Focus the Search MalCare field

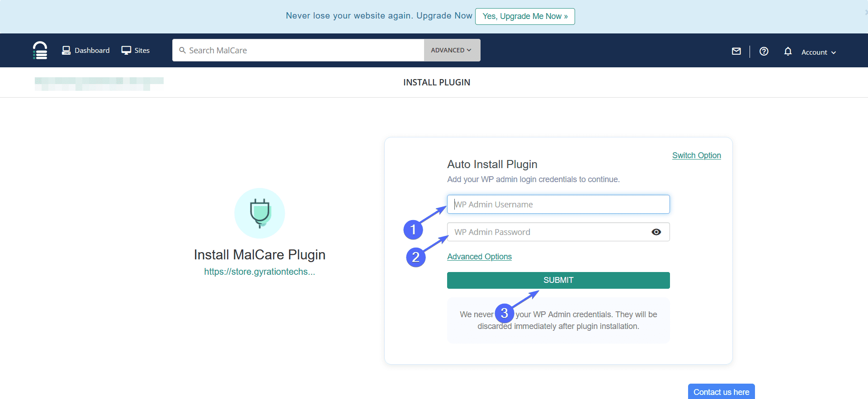(298, 50)
